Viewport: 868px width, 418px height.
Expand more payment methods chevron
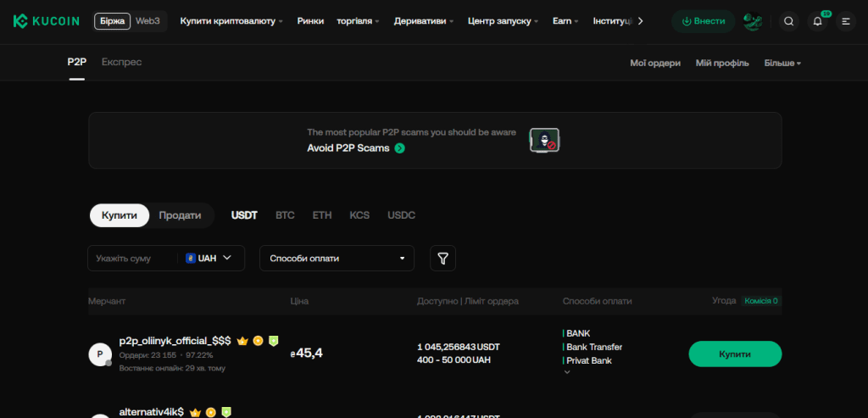(566, 372)
